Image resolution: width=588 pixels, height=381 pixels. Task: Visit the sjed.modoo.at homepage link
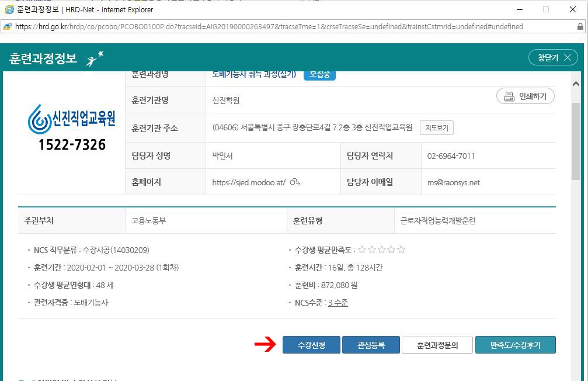coord(249,182)
